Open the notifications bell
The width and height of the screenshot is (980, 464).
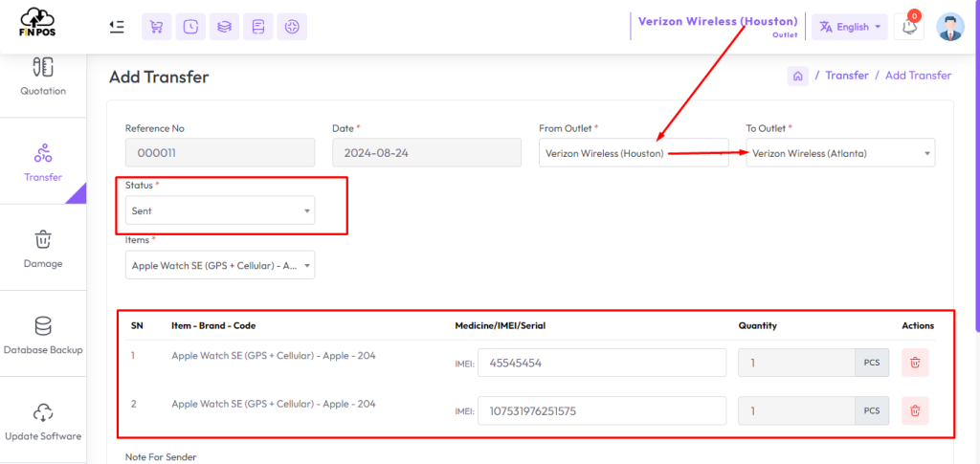pos(909,27)
